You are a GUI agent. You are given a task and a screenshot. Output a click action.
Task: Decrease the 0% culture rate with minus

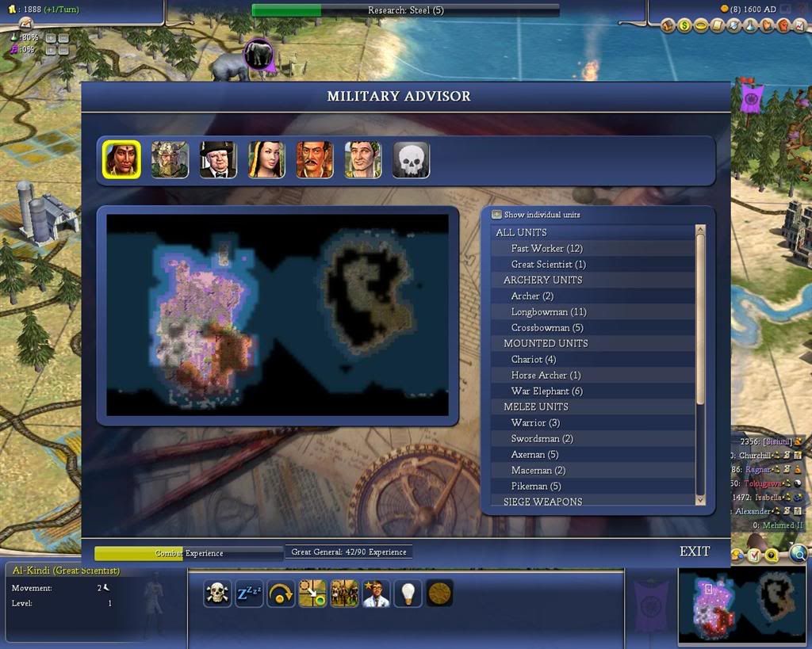click(x=63, y=50)
